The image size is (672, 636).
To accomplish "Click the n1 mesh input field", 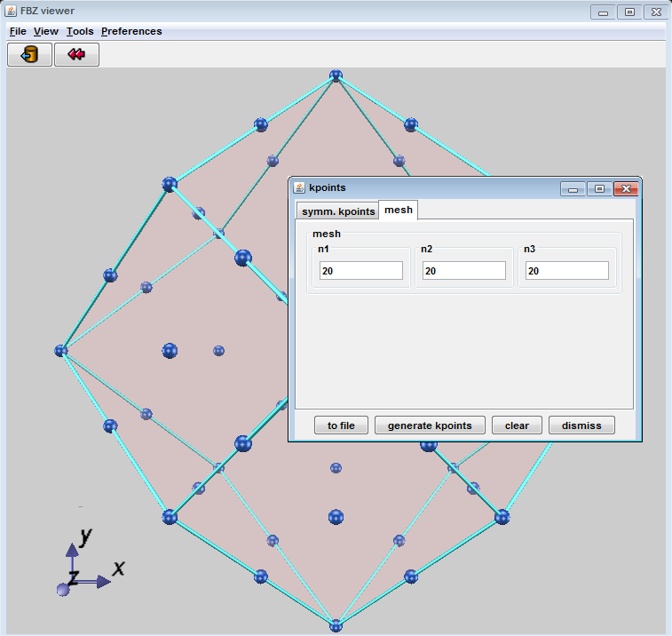I will point(360,271).
